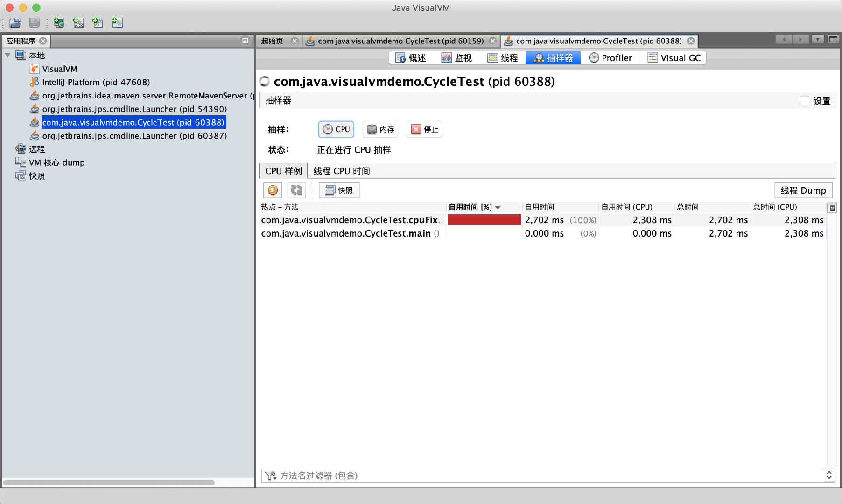Viewport: 842px width, 504px height.
Task: Take a 快照 of sampling results
Action: coord(339,190)
